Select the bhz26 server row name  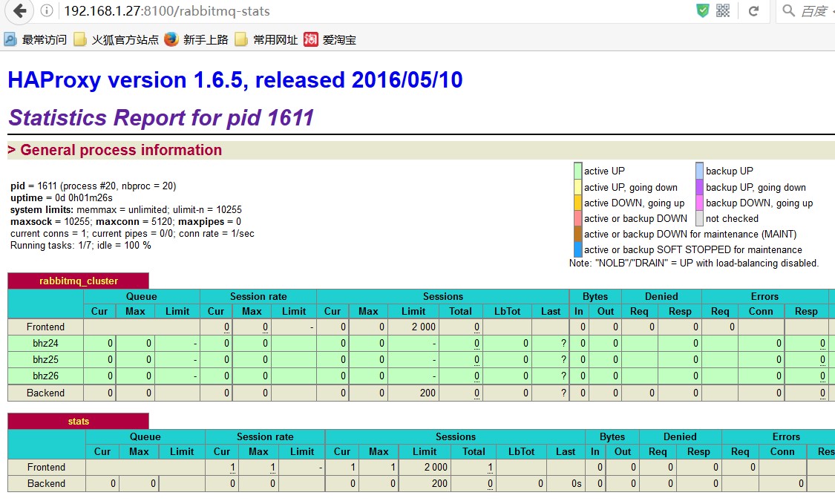pos(46,376)
